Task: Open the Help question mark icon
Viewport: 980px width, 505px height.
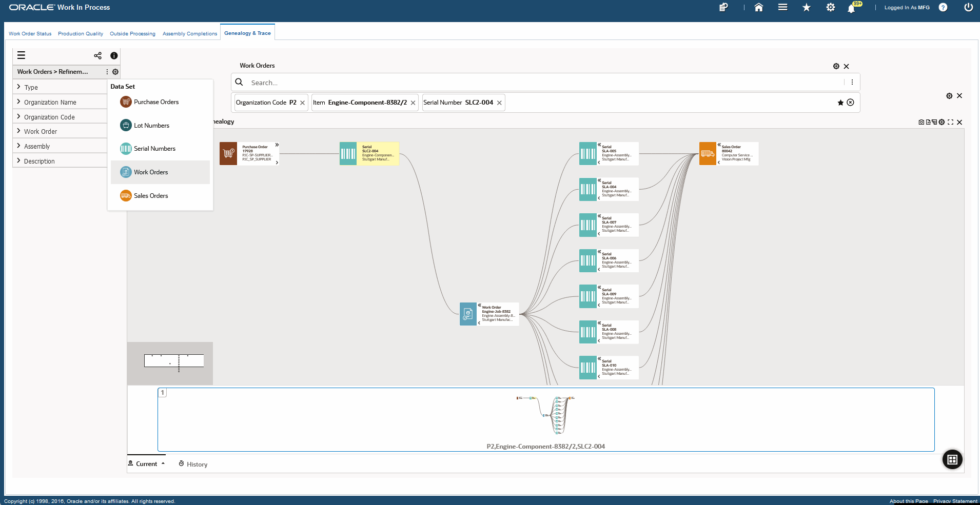Action: [x=943, y=7]
